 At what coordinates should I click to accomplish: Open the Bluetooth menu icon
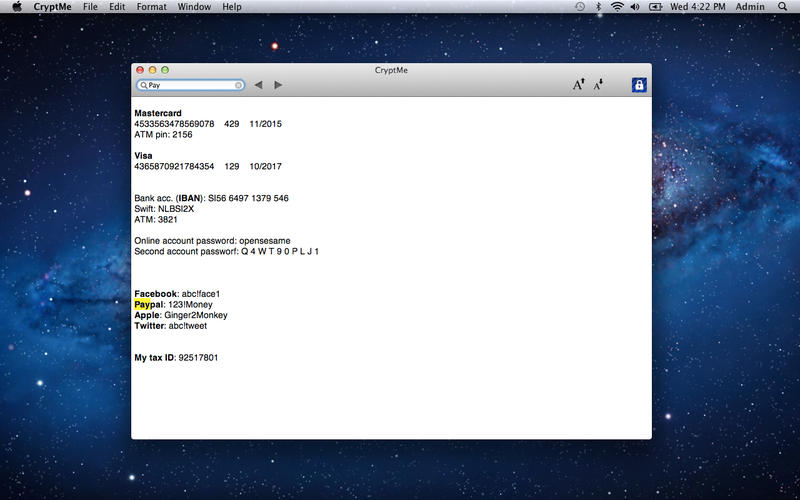point(598,7)
